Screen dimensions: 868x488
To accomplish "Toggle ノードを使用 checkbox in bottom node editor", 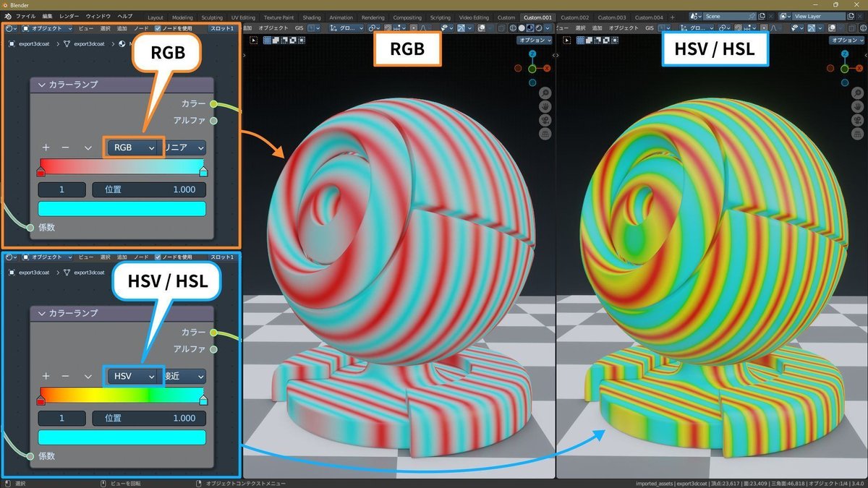I will (158, 257).
